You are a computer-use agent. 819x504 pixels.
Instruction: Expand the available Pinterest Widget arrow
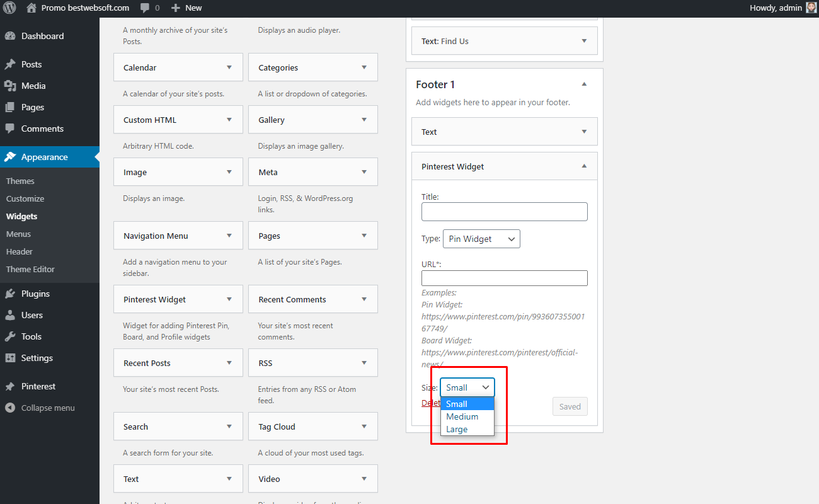pyautogui.click(x=229, y=299)
